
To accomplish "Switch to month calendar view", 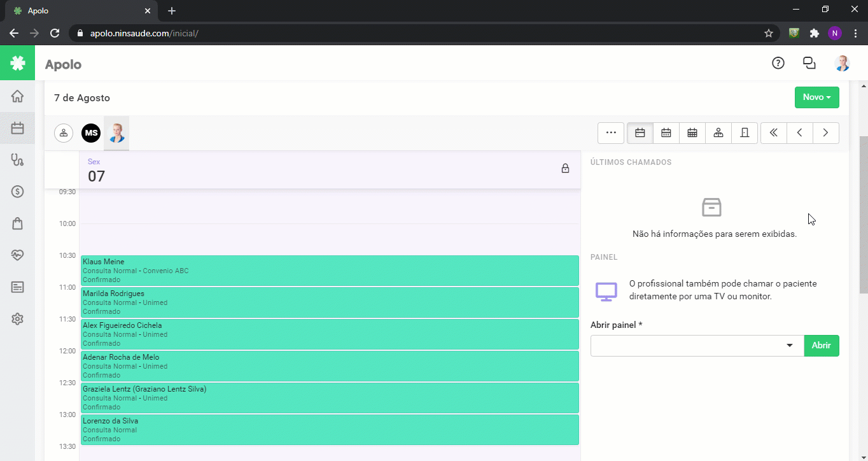I will coord(692,133).
